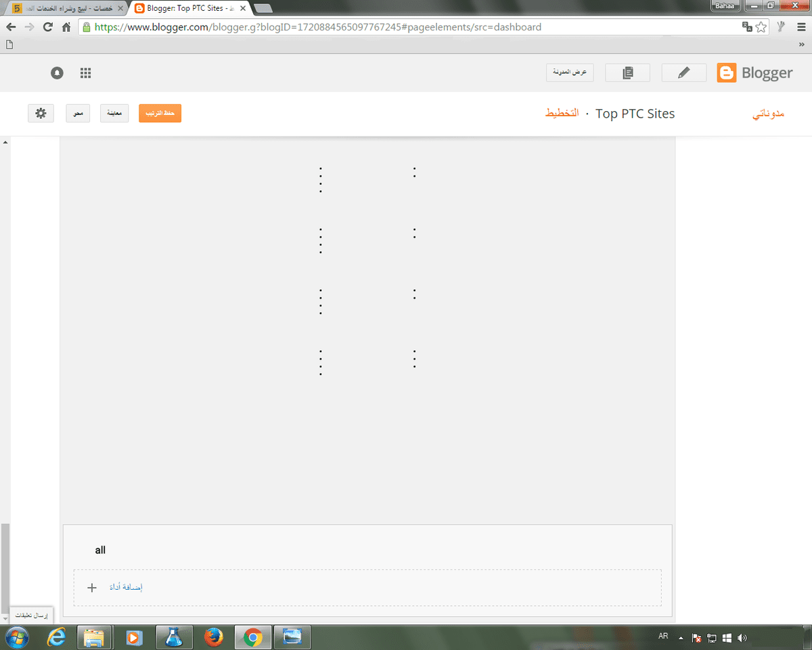Reload the page in Chrome
This screenshot has width=812, height=650.
click(47, 27)
